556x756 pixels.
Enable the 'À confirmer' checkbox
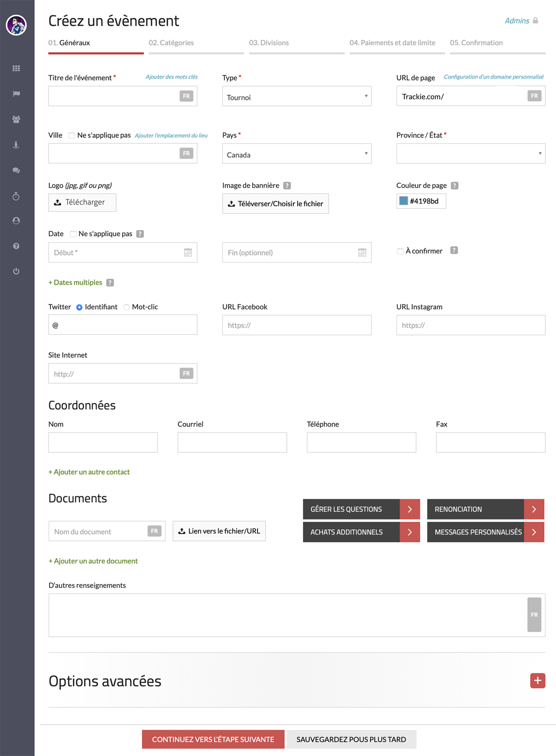(x=400, y=251)
